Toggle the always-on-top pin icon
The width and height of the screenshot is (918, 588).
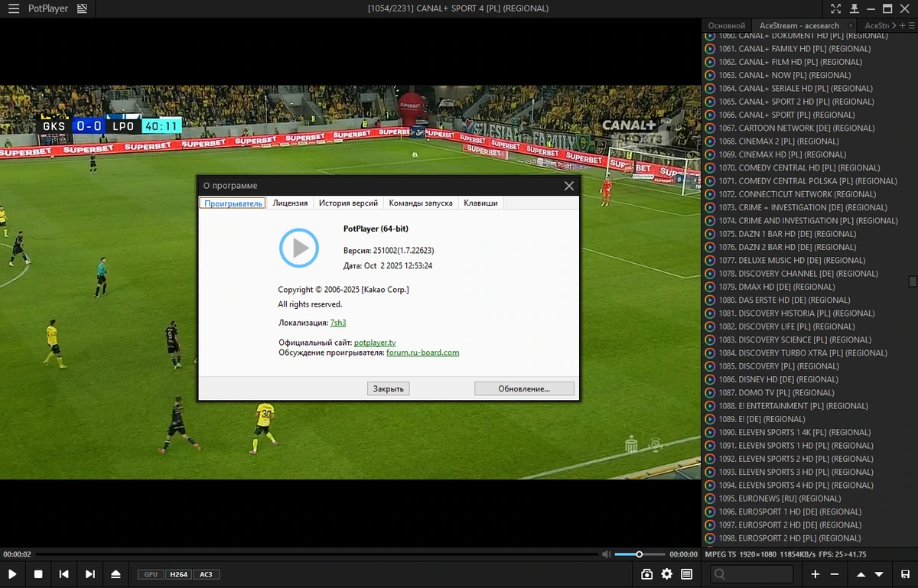[x=853, y=8]
